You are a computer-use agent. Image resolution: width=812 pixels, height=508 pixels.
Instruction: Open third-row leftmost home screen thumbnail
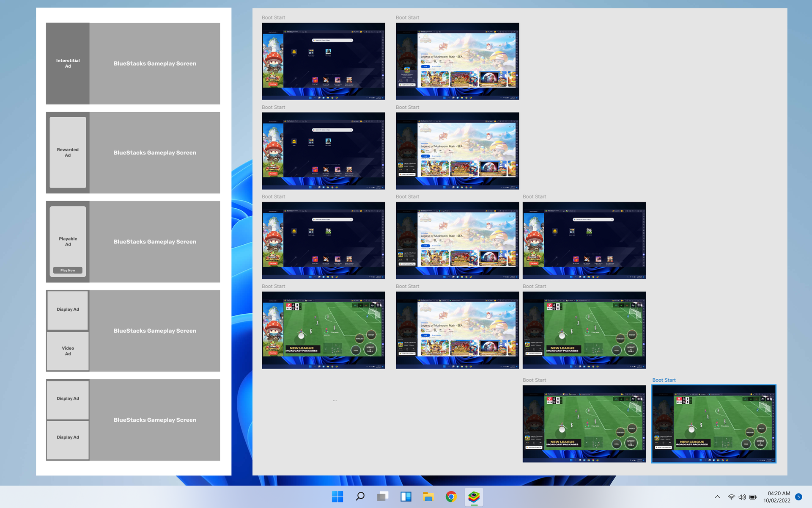(324, 240)
